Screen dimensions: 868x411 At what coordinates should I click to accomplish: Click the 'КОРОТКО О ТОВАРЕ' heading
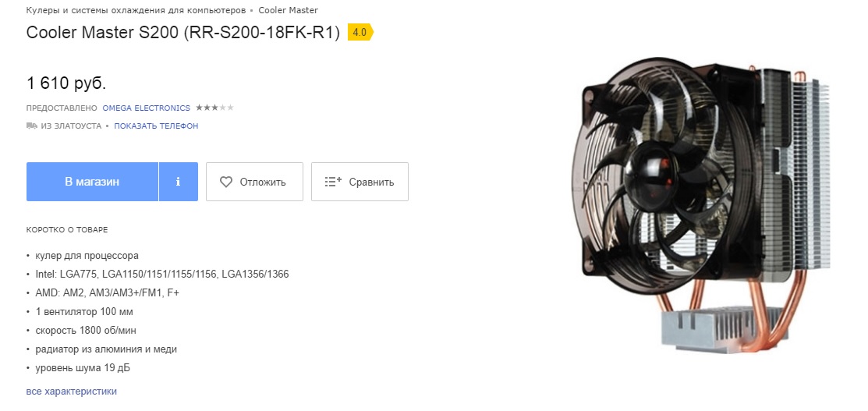pyautogui.click(x=67, y=229)
